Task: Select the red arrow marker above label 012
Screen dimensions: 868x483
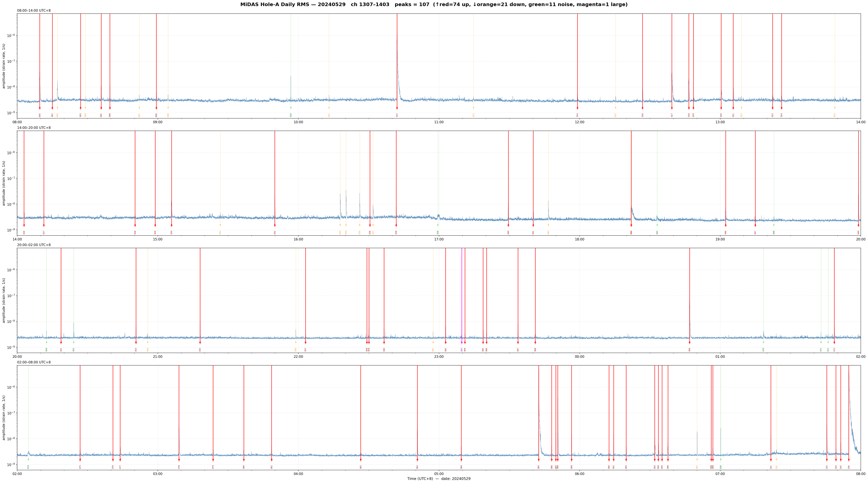Action: coord(397,108)
